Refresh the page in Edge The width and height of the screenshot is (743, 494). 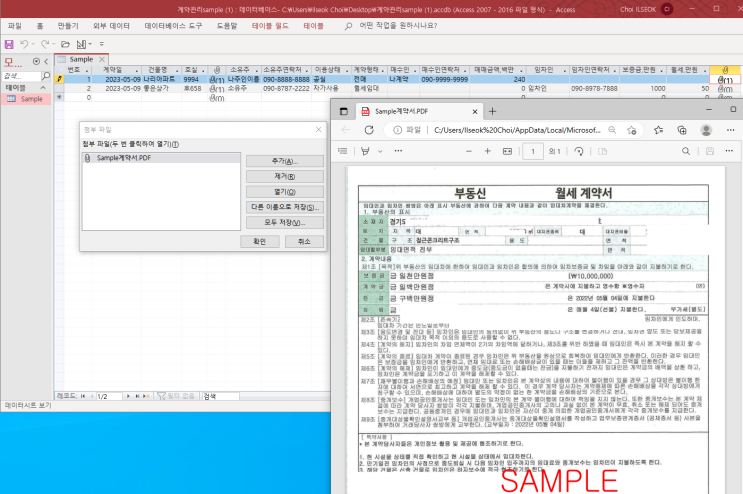[369, 130]
